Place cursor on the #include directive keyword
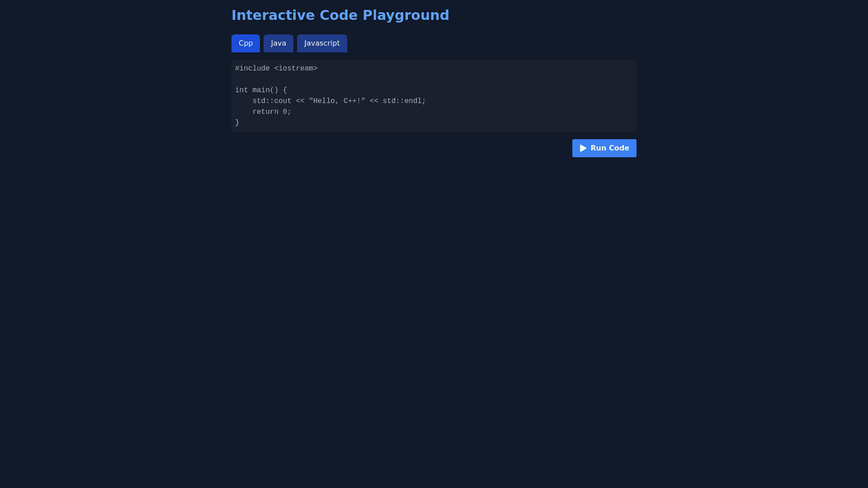The height and width of the screenshot is (488, 868). click(x=252, y=69)
